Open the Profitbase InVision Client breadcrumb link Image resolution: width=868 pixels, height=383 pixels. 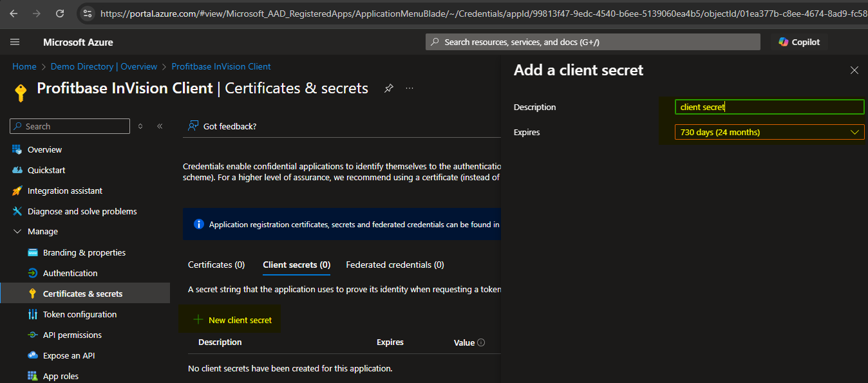221,66
